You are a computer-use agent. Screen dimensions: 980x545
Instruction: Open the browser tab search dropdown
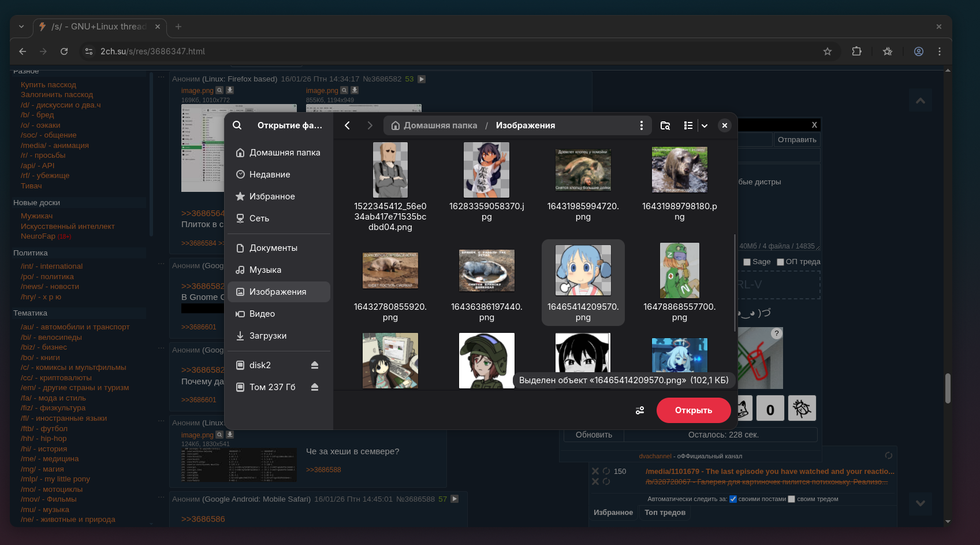(21, 27)
